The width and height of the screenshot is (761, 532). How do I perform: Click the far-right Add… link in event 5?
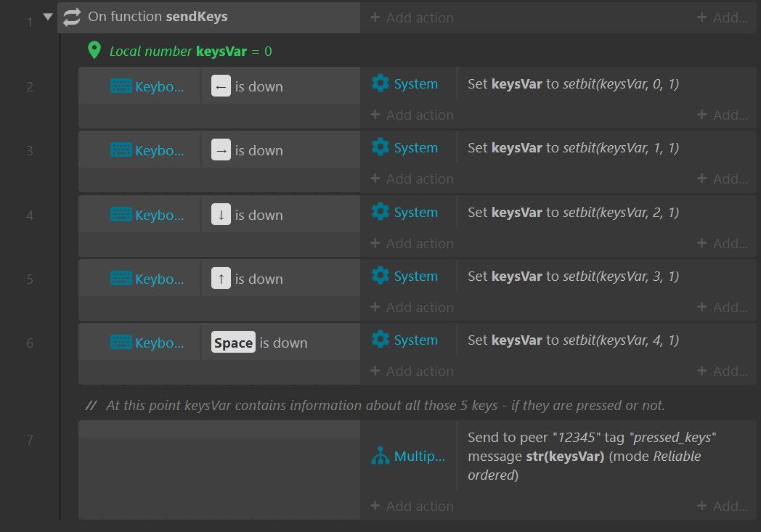(723, 307)
